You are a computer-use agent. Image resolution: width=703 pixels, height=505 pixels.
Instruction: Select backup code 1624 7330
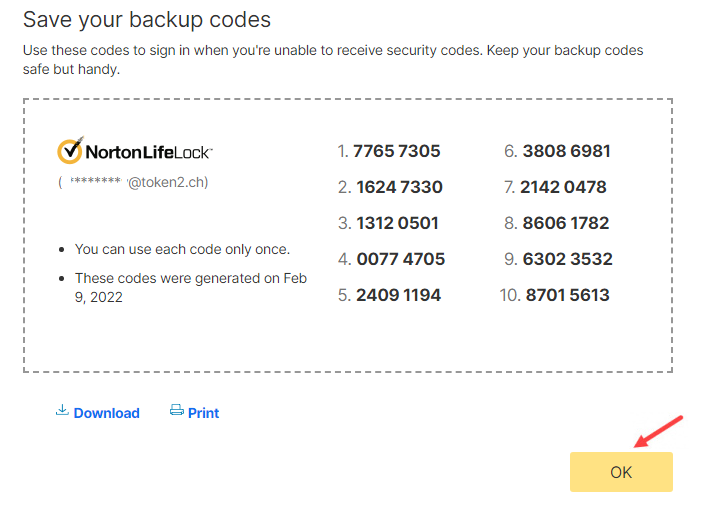pos(399,187)
